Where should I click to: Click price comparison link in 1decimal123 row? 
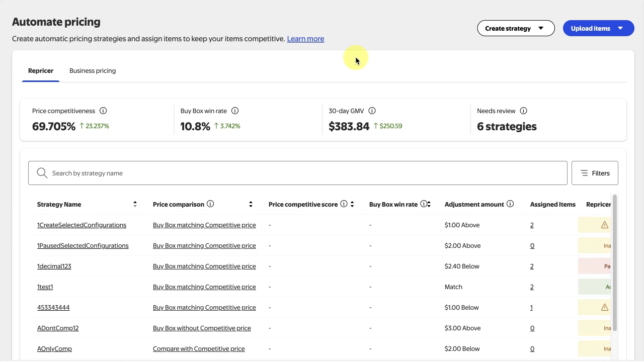[204, 266]
